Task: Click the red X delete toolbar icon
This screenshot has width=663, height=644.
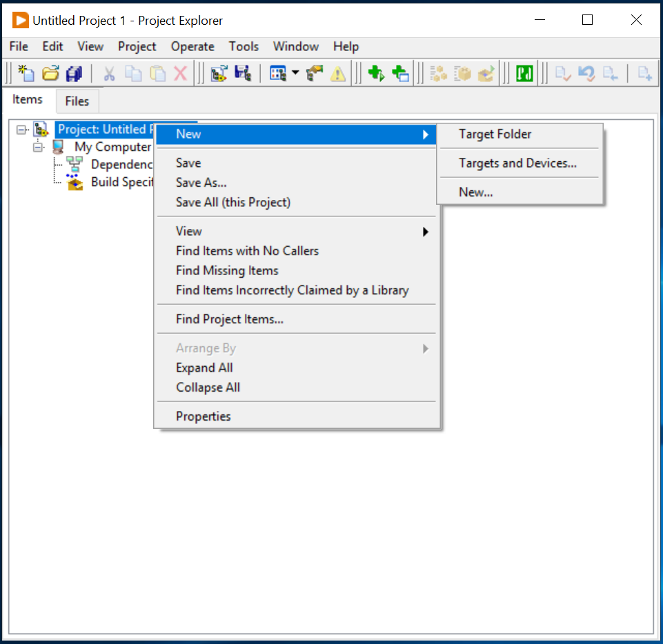Action: pos(180,72)
